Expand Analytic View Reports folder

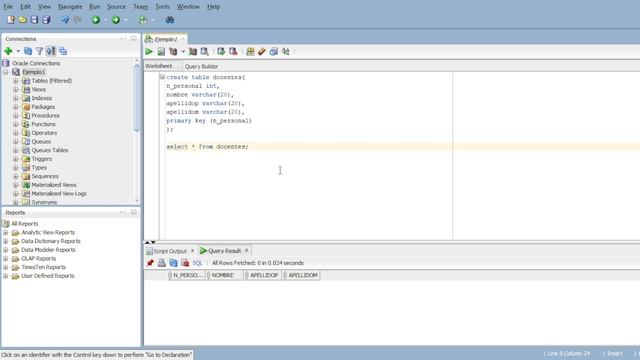(x=6, y=233)
